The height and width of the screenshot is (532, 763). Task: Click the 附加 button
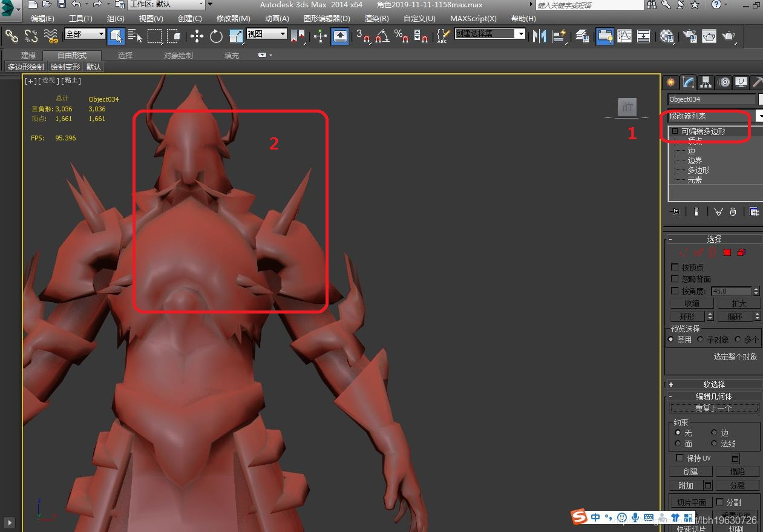coord(686,485)
